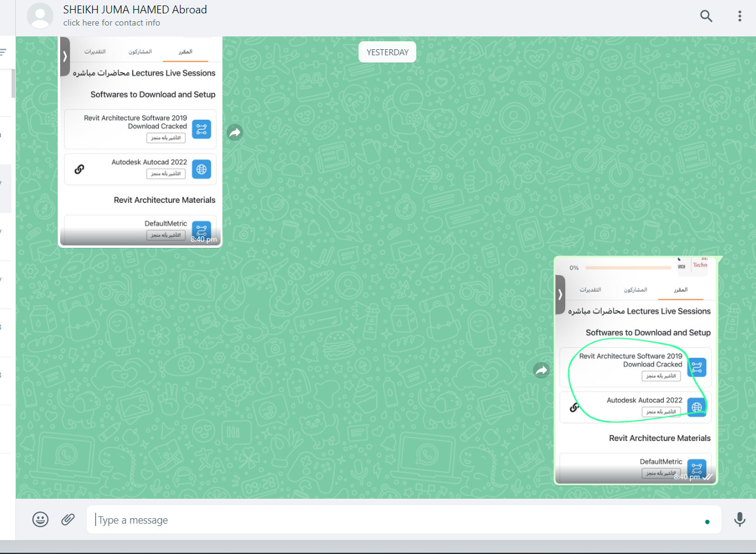This screenshot has height=554, width=756.
Task: Click the contact's profile avatar
Action: coord(40,16)
